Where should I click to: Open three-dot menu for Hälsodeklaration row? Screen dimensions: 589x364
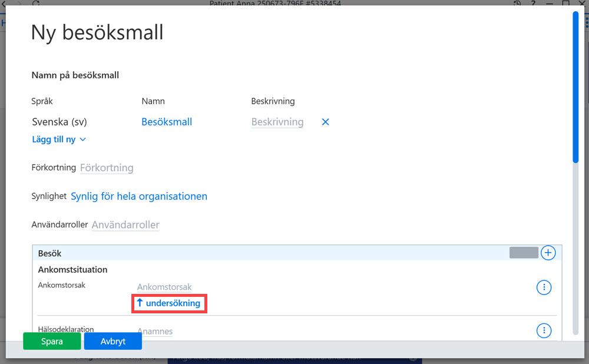coord(544,330)
